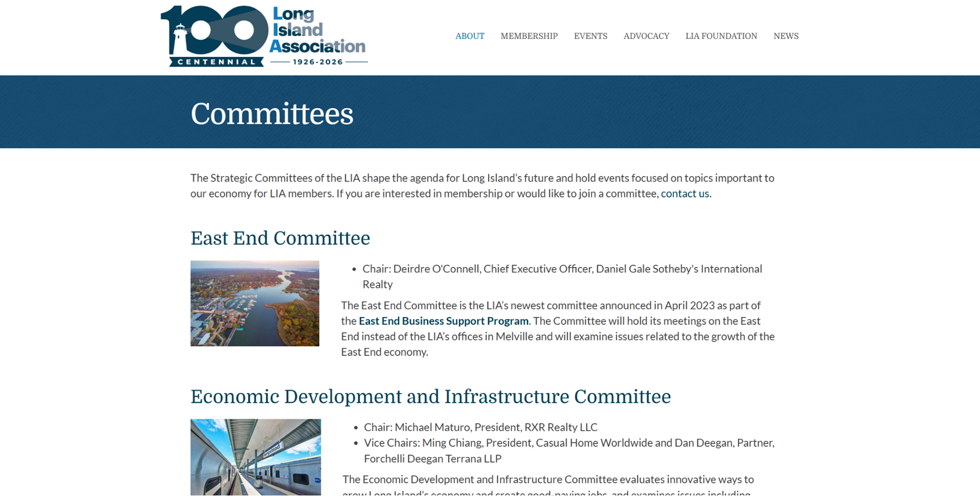Click the Committees page banner title
The image size is (980, 496).
[x=272, y=114]
